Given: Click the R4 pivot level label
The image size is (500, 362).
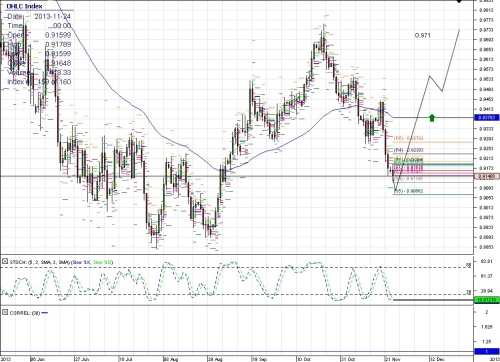Looking at the screenshot, I should point(409,150).
